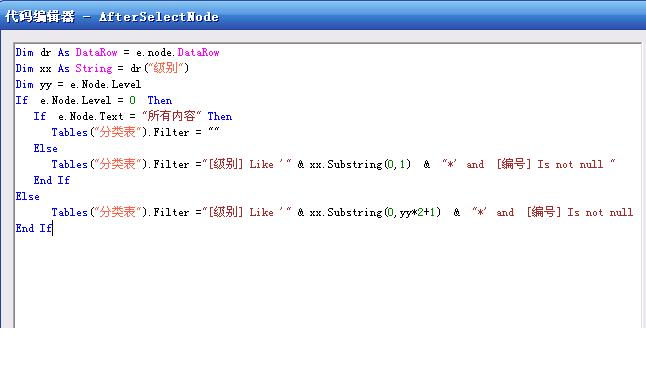Click the first 'Then' keyword
The width and height of the screenshot is (646, 384).
pyautogui.click(x=160, y=101)
